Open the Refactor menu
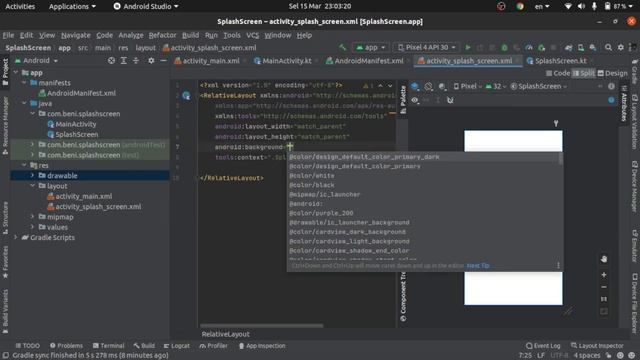 click(162, 35)
